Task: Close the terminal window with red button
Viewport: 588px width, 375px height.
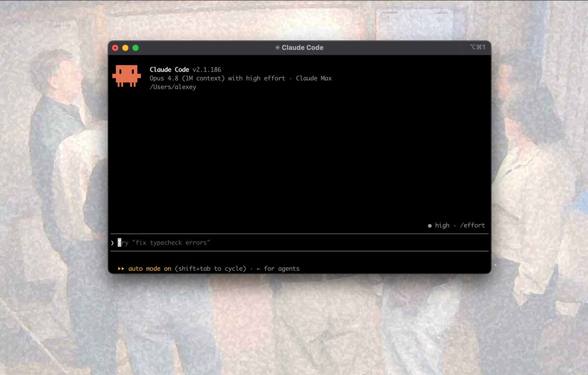Action: [x=115, y=47]
